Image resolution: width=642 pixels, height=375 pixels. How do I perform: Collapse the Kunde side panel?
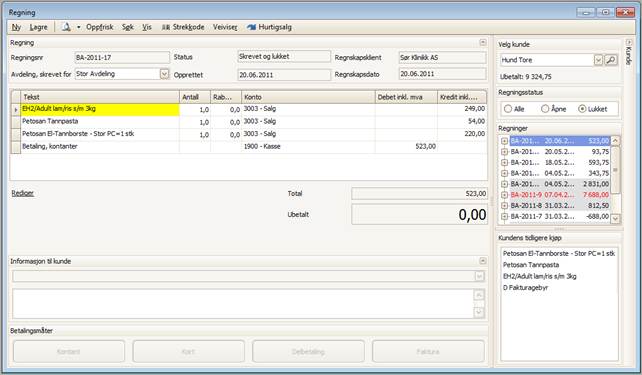(x=628, y=42)
